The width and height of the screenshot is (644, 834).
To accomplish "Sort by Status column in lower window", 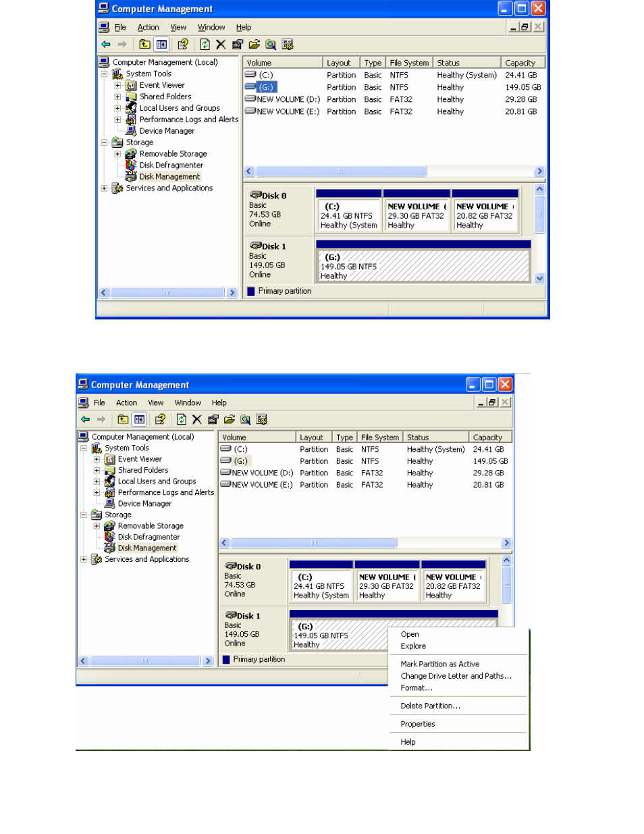I will click(435, 438).
